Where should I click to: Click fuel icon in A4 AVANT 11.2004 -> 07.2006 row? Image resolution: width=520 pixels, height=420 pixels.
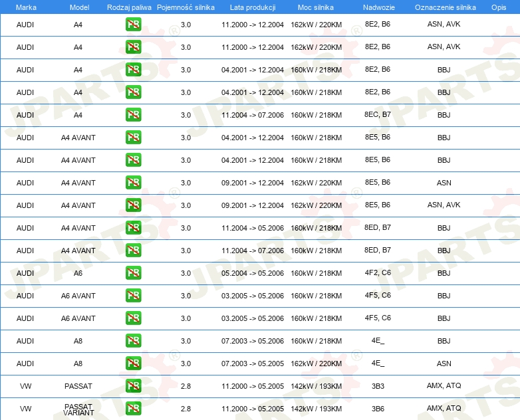click(x=133, y=250)
